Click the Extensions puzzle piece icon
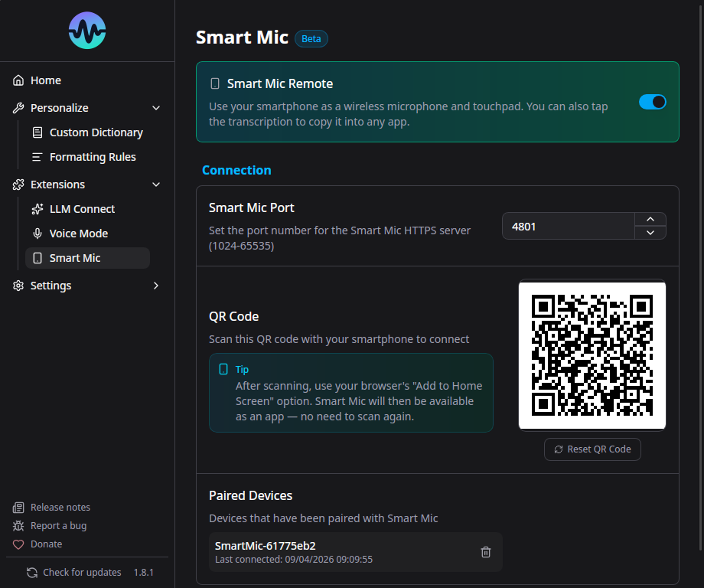The height and width of the screenshot is (588, 704). tap(17, 184)
